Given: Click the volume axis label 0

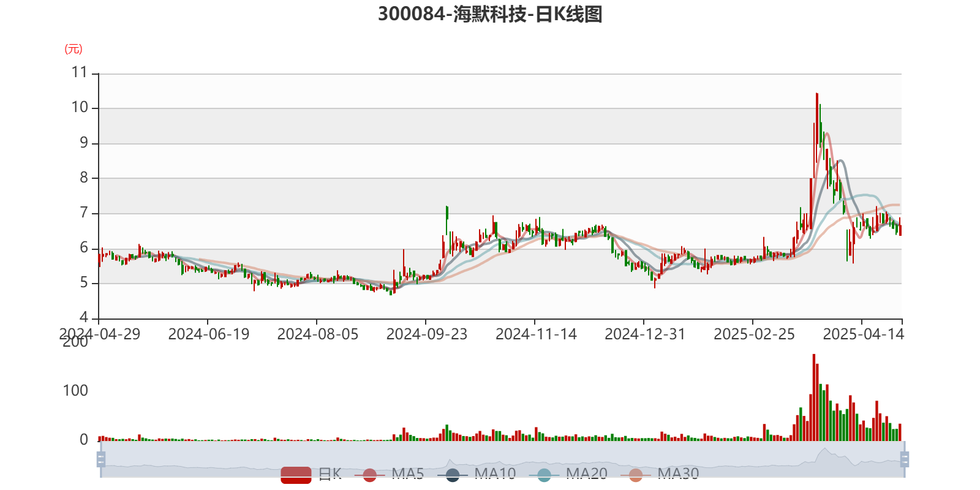Looking at the screenshot, I should click(84, 439).
